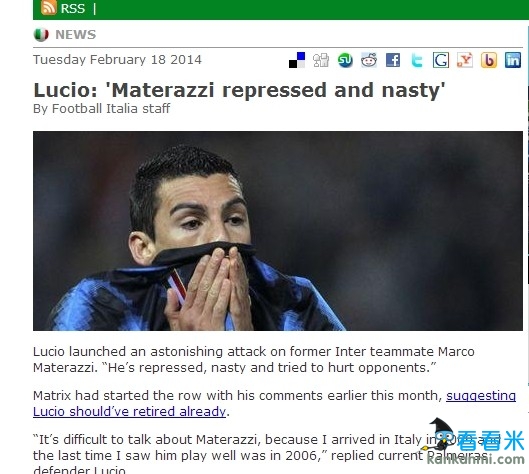
Task: Click the headline 'Lucio: Materazzi repressed and nasty'
Action: pos(239,90)
